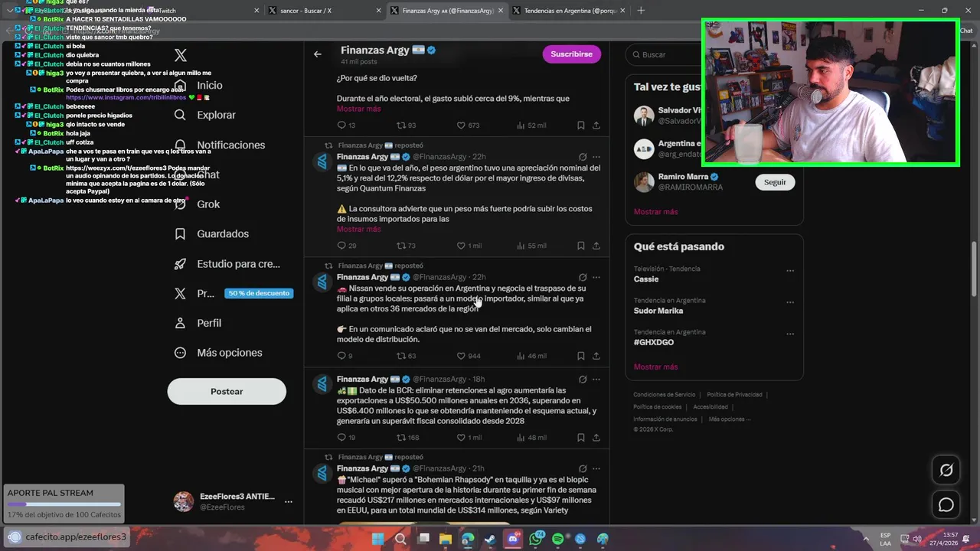The width and height of the screenshot is (980, 551).
Task: Open the floating messages chat button
Action: coord(946,505)
